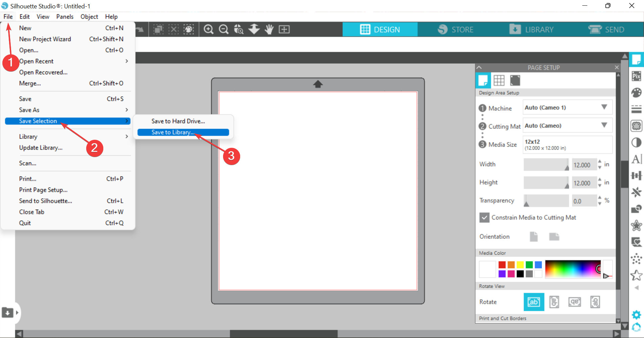Click Save to Hard Drive menu item

pyautogui.click(x=183, y=121)
